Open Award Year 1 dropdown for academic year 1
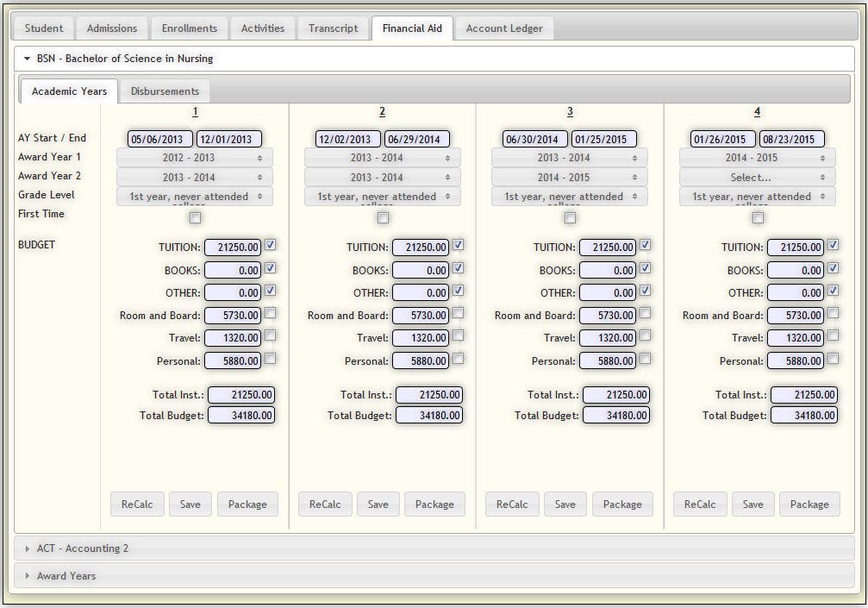 [194, 158]
